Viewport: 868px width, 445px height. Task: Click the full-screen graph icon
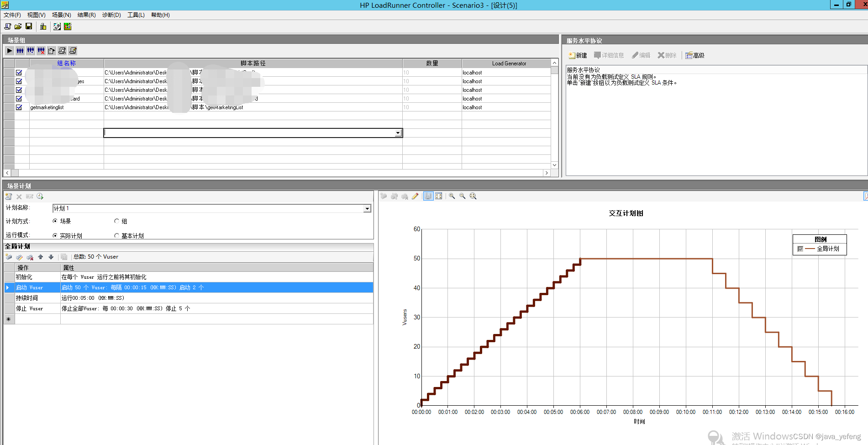[x=439, y=196]
